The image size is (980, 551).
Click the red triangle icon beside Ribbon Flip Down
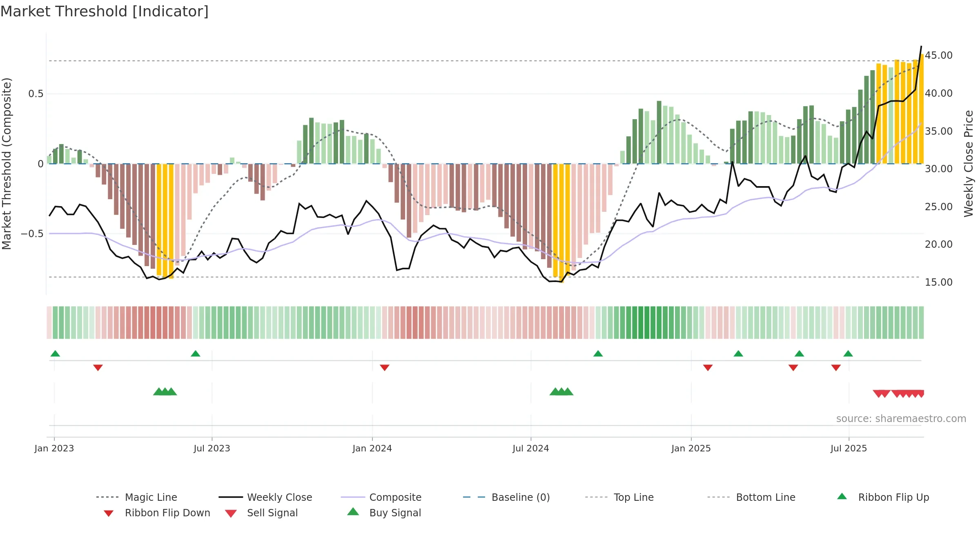(x=109, y=513)
